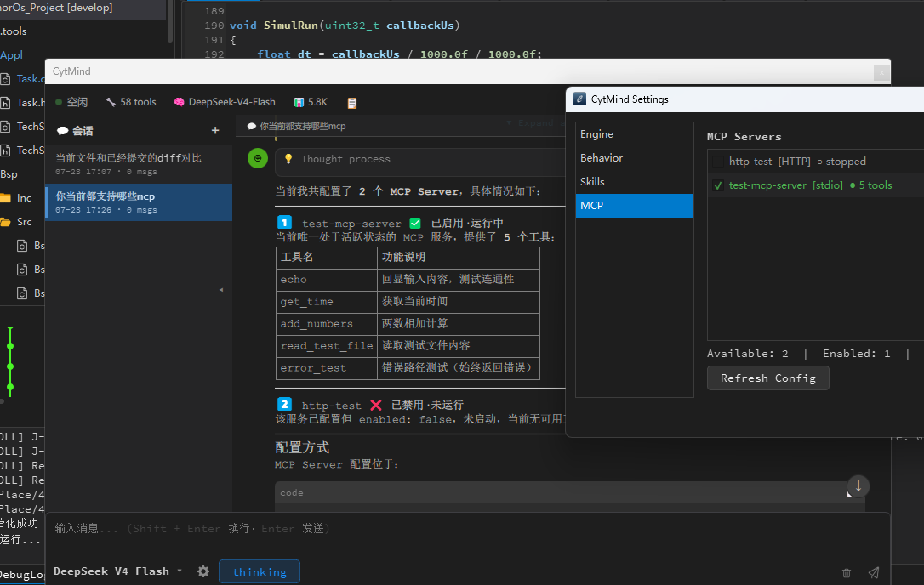The image size is (924, 585).
Task: Expand the Thought process section
Action: pos(420,159)
